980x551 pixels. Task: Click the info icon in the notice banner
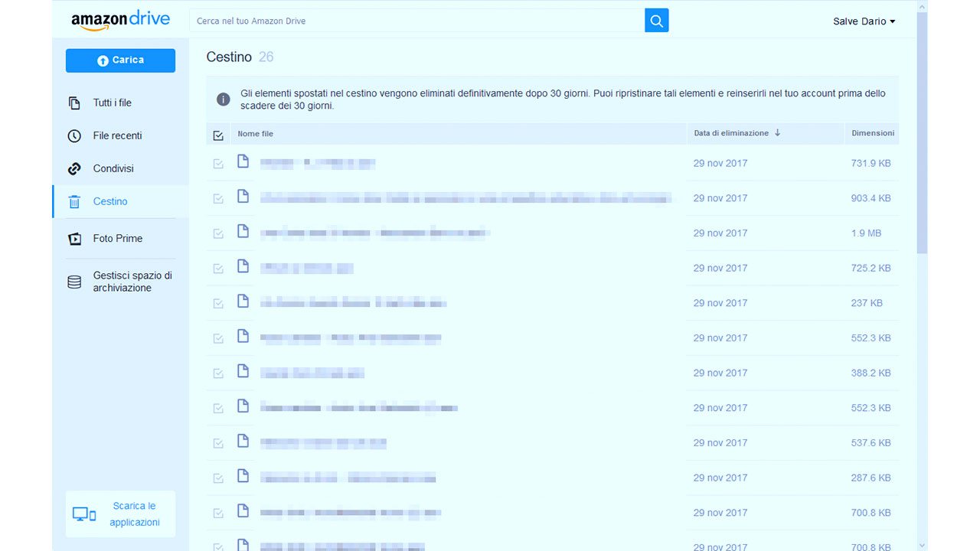point(224,99)
